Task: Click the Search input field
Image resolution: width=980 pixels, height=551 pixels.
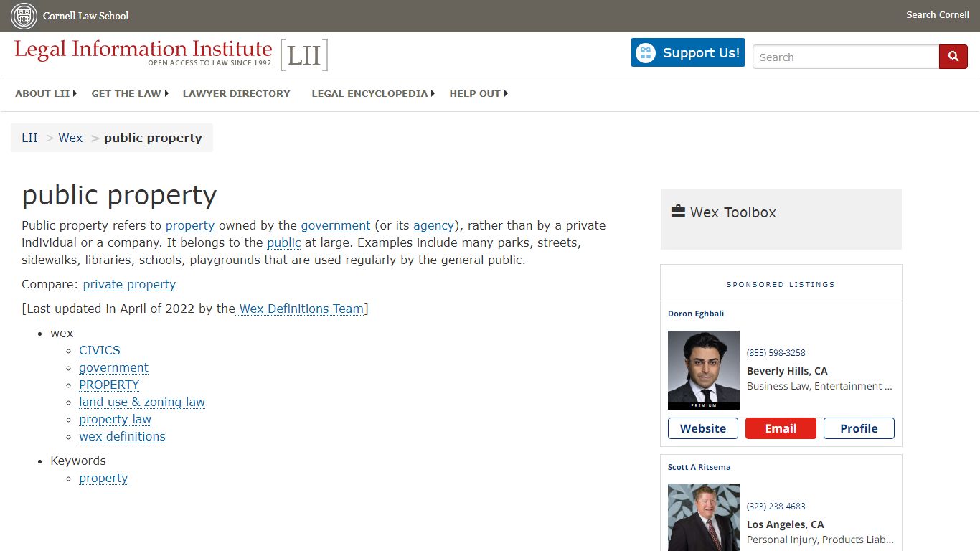Action: pyautogui.click(x=846, y=57)
